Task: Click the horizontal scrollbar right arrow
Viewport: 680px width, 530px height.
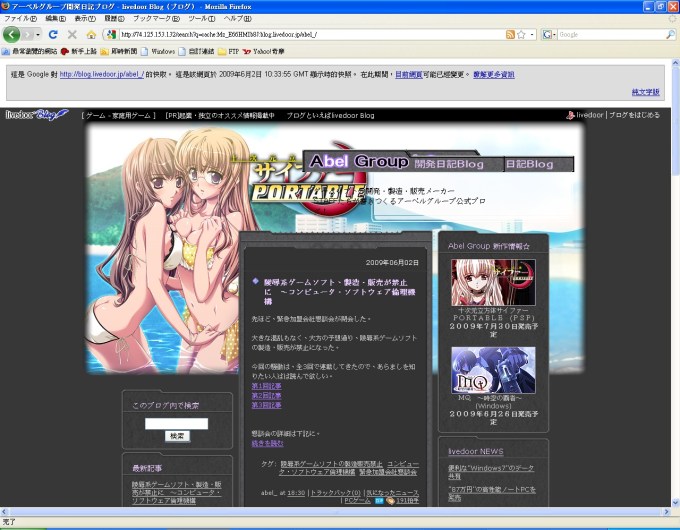Action: [667, 512]
